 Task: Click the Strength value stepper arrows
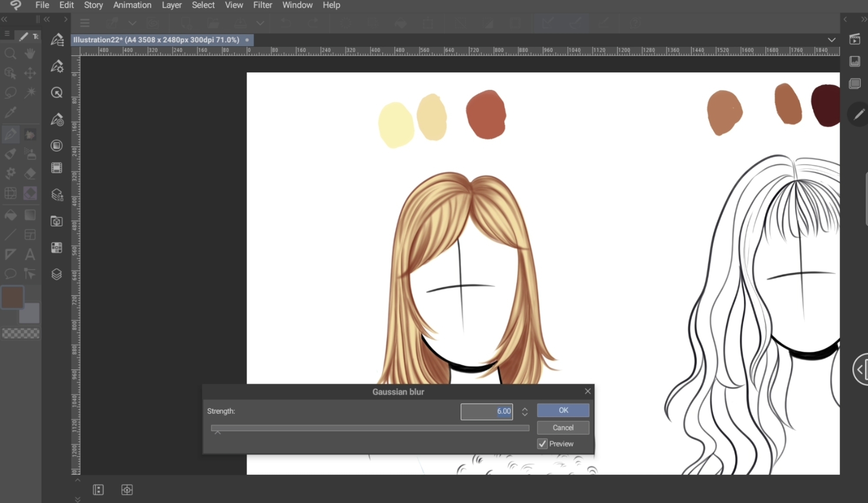(x=525, y=411)
